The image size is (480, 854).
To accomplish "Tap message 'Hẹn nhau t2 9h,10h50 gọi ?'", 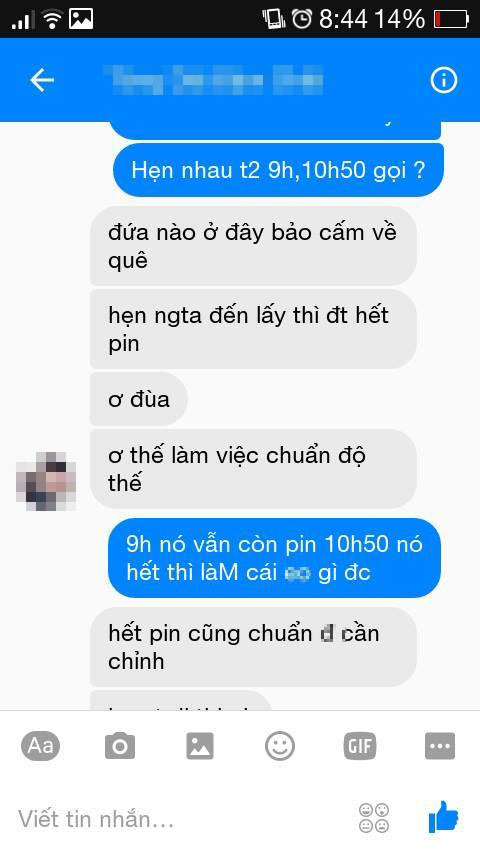I will click(x=278, y=170).
